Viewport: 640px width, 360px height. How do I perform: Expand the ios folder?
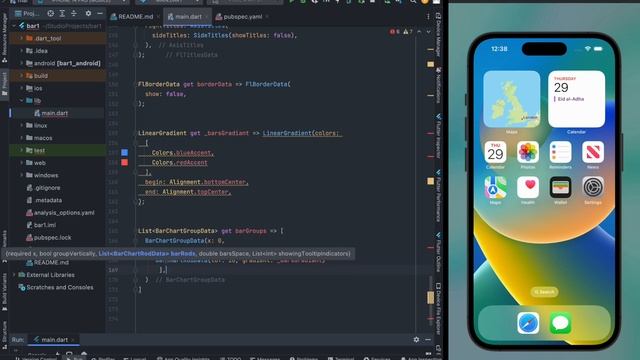click(x=21, y=88)
